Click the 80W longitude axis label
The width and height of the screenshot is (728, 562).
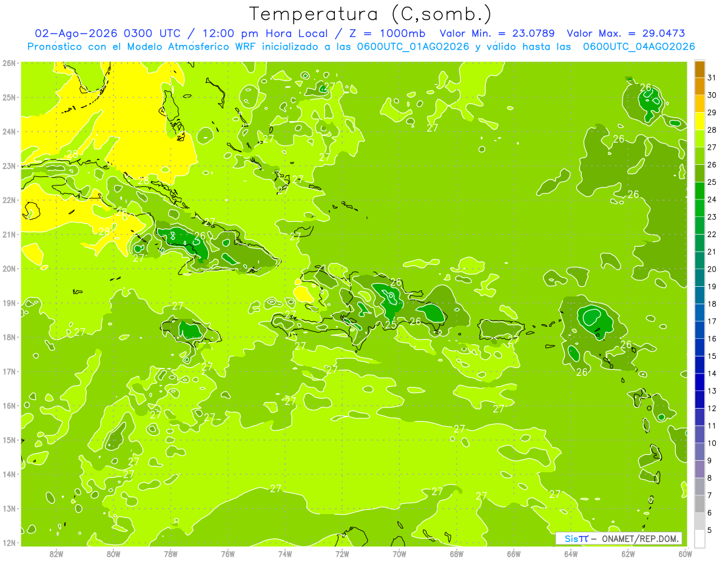tap(113, 554)
